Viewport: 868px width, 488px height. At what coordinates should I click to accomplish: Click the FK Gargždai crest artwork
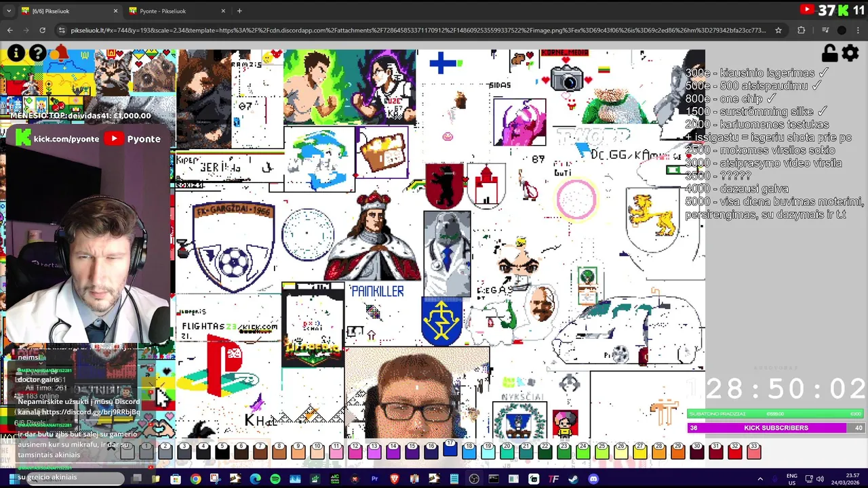233,247
